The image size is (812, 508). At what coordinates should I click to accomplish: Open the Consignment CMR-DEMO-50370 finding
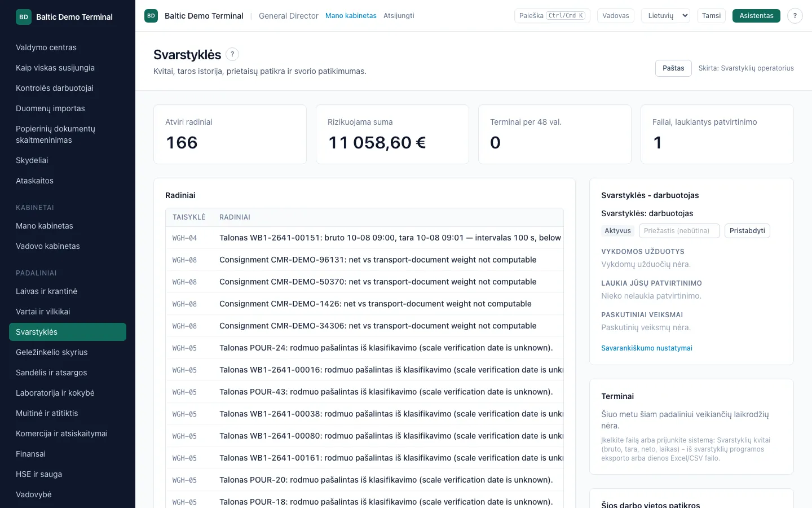click(x=364, y=282)
